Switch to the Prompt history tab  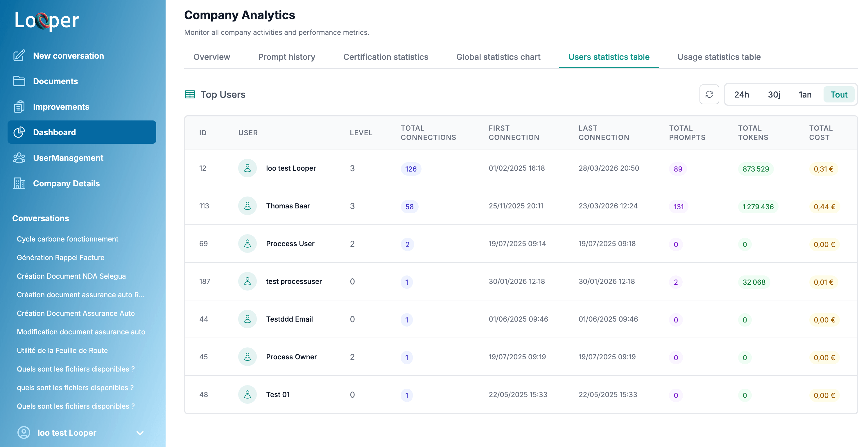[286, 57]
